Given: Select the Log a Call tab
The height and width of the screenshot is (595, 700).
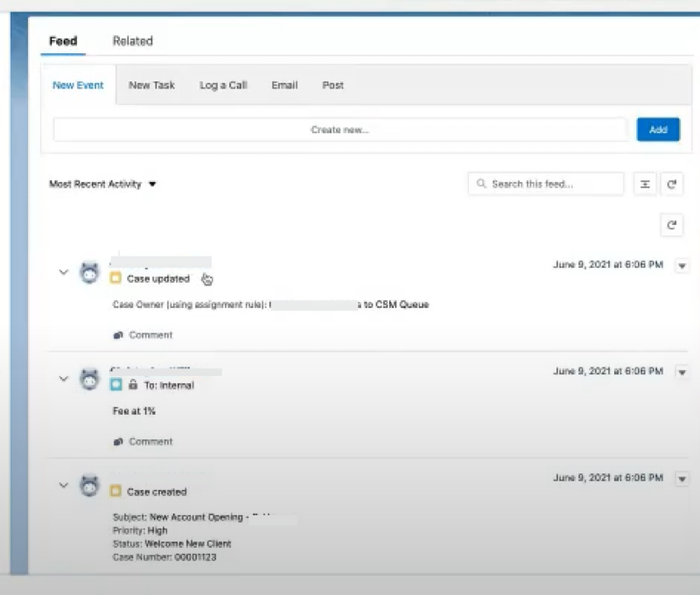Looking at the screenshot, I should [223, 86].
